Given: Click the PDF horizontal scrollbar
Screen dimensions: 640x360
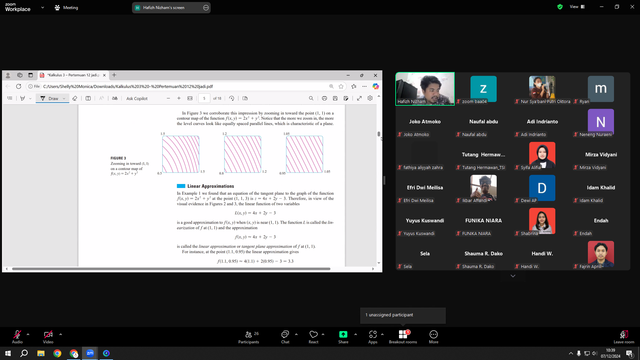Looking at the screenshot, I should tap(171, 269).
